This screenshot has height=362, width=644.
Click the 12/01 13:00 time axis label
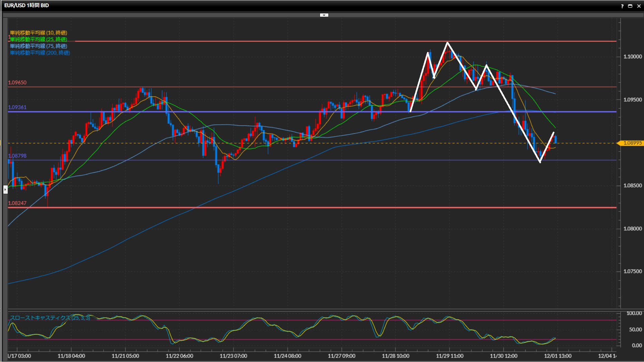click(x=557, y=356)
